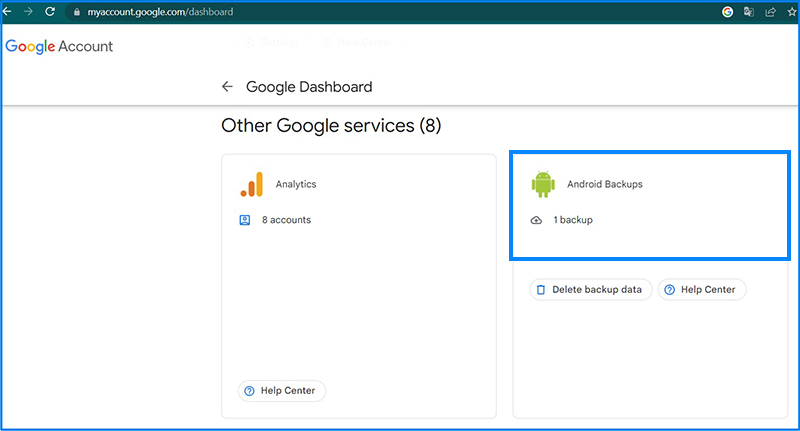The height and width of the screenshot is (431, 800).
Task: Click the green Android robot icon
Action: pos(543,184)
